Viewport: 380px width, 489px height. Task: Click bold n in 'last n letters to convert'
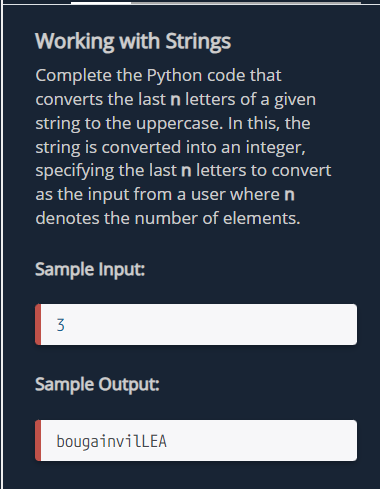click(x=186, y=171)
